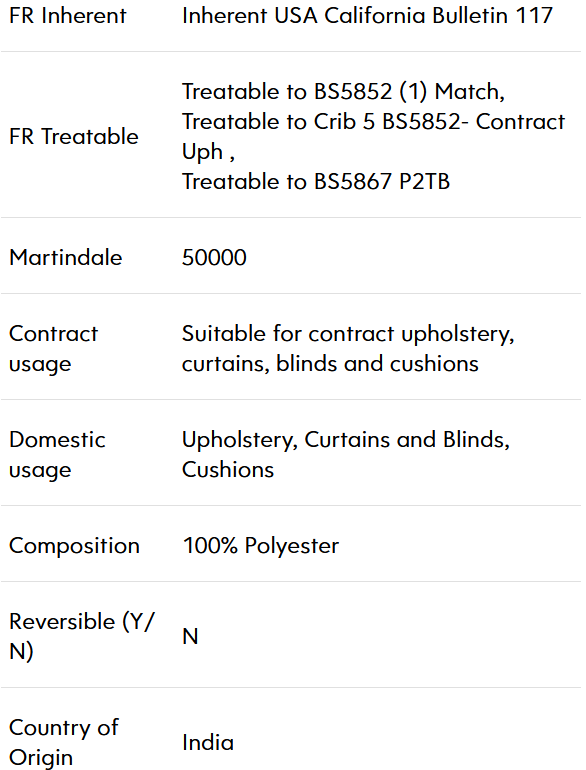Select the India origin value
Viewport: 586px width, 770px height.
click(208, 742)
